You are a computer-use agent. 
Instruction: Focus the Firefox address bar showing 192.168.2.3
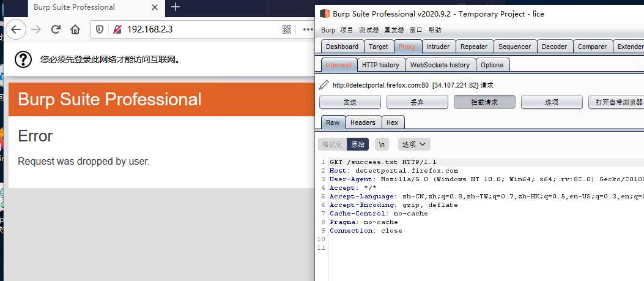[201, 29]
